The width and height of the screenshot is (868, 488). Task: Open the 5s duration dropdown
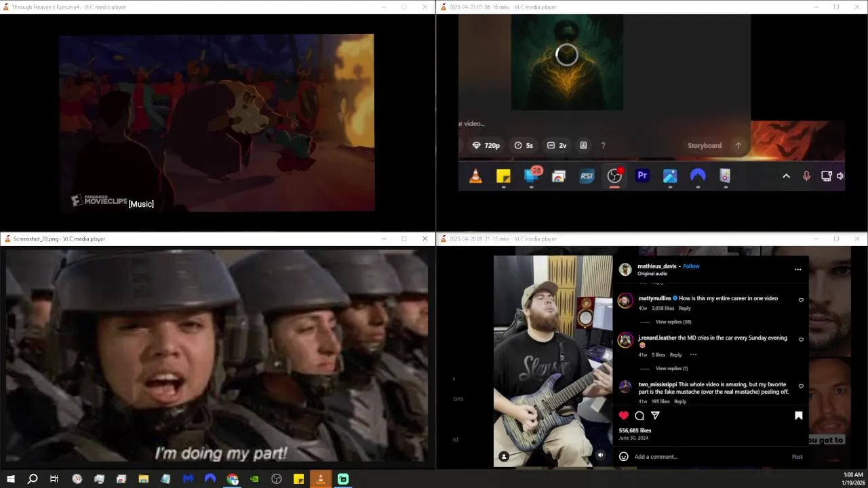click(x=524, y=145)
